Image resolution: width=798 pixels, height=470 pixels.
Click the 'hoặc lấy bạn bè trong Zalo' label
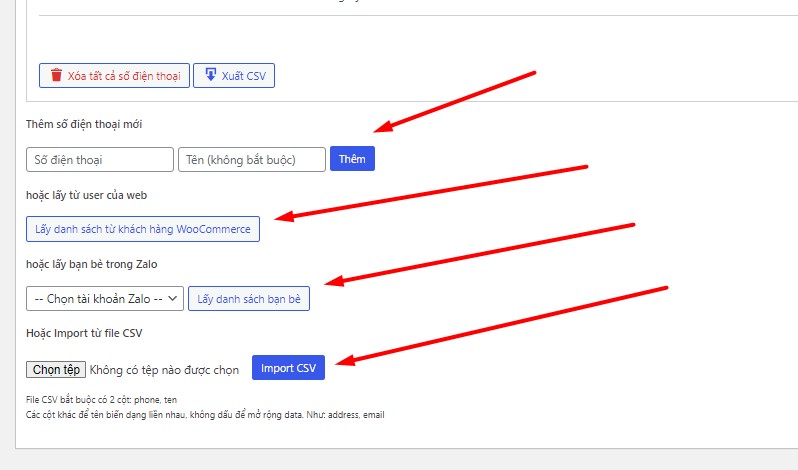(x=92, y=265)
